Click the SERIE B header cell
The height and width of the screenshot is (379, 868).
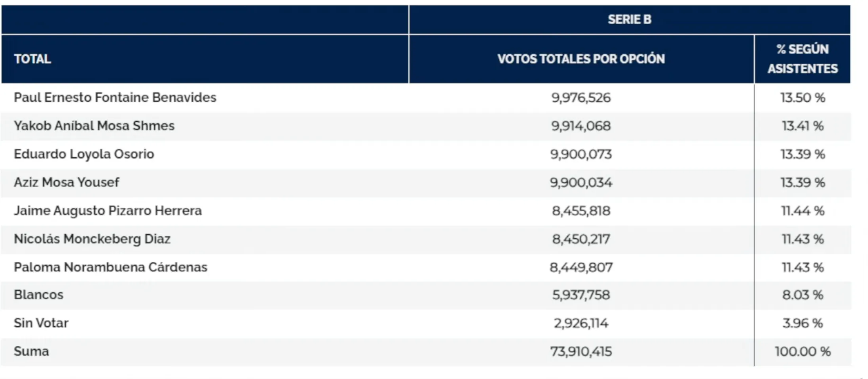[x=629, y=19]
